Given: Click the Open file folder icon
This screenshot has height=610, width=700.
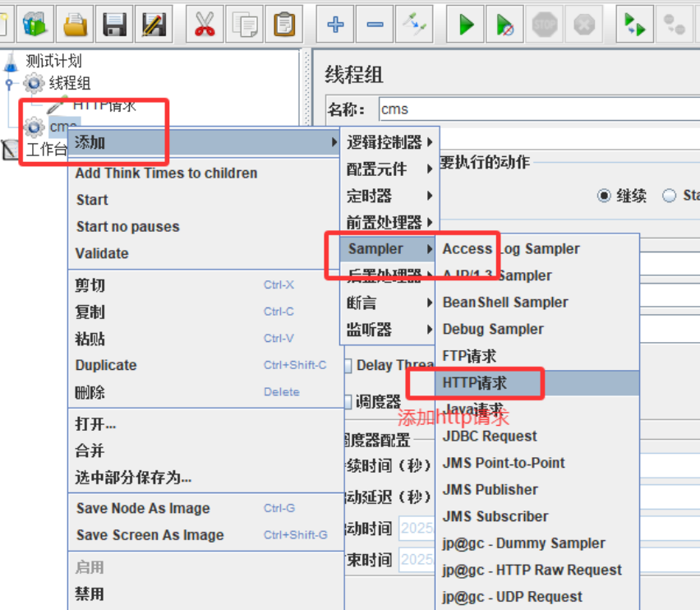Looking at the screenshot, I should point(75,24).
